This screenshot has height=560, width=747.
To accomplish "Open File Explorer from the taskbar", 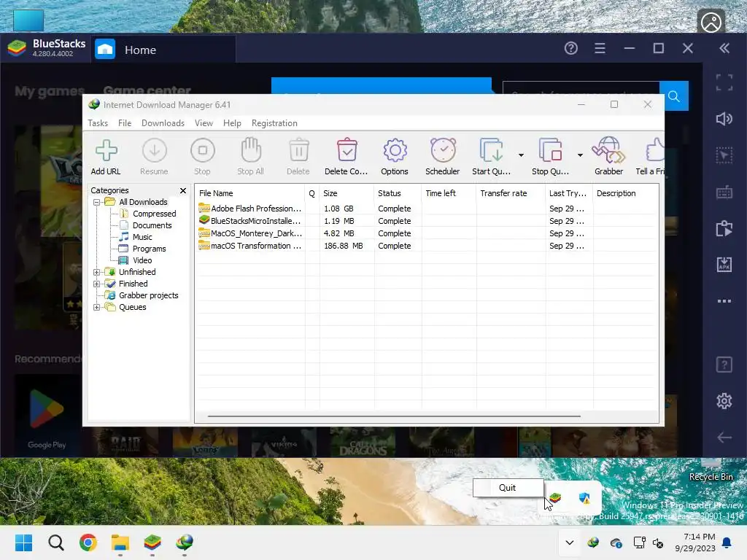I will [x=120, y=542].
